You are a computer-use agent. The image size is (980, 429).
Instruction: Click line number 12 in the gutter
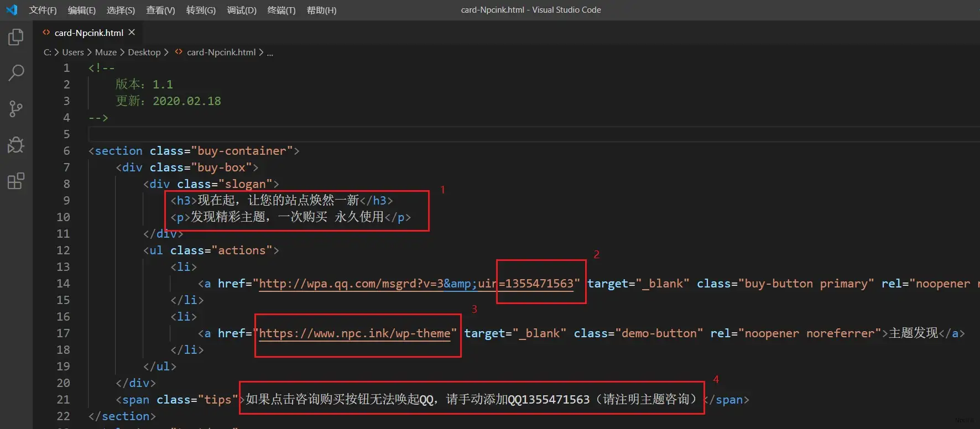click(x=63, y=250)
